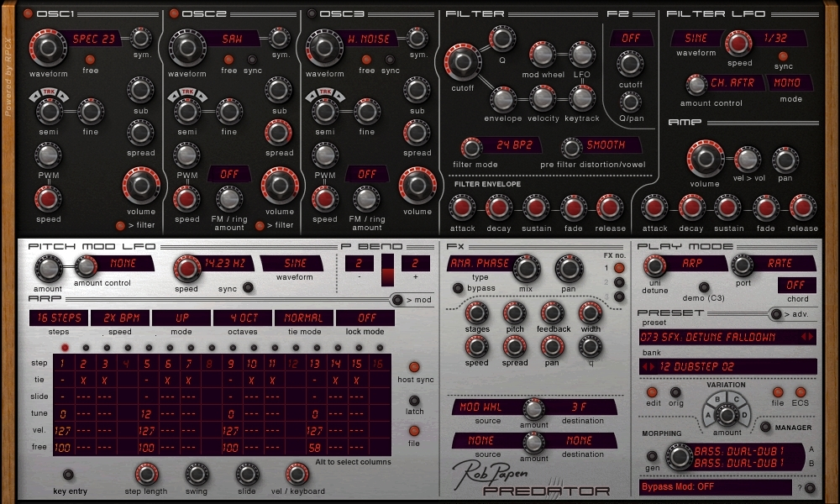Open the filter mode 24 BP2 selector

512,144
